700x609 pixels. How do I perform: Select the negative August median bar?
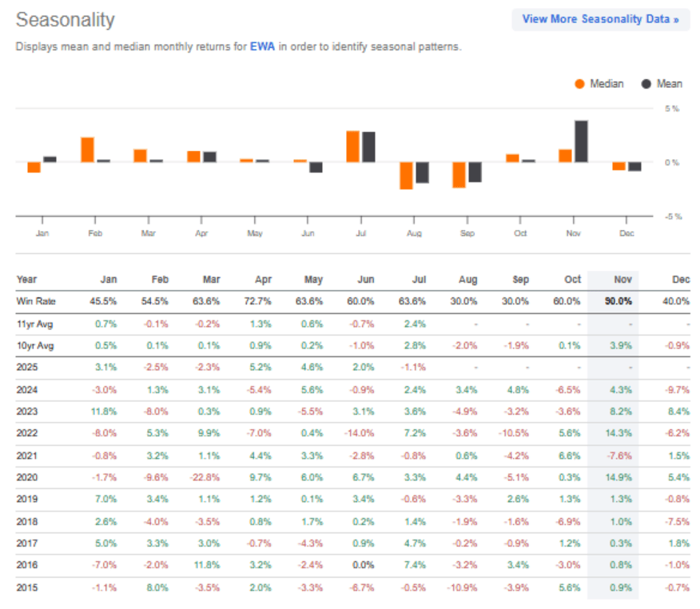click(408, 176)
